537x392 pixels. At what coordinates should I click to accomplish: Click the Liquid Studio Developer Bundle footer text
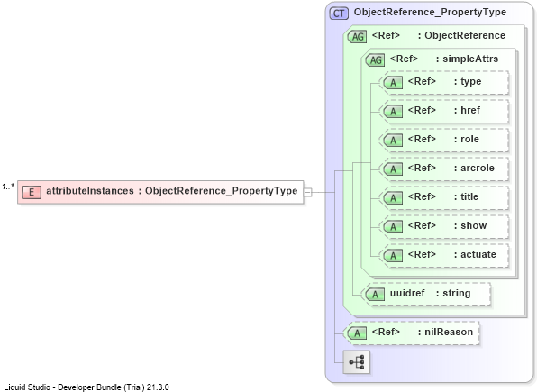tap(86, 387)
